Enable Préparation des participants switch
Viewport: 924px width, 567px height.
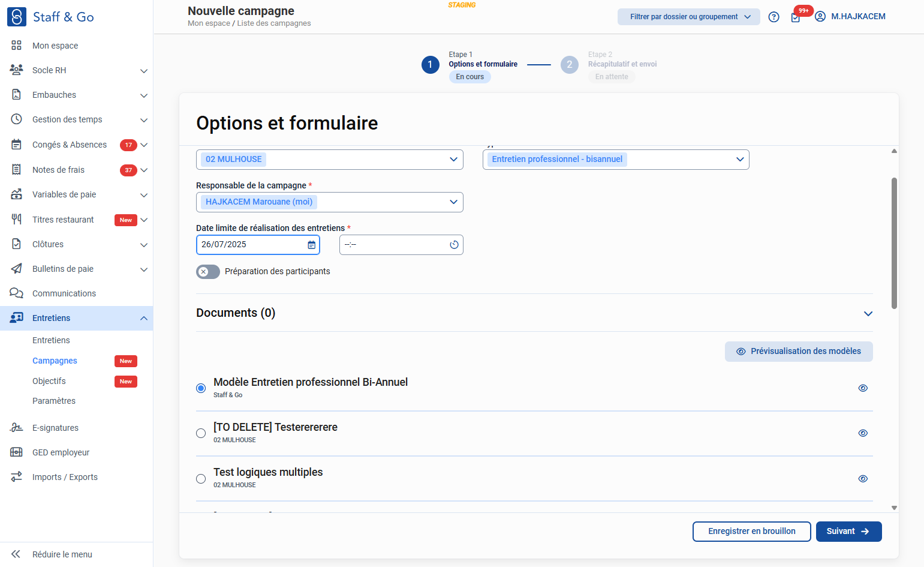[x=208, y=272]
